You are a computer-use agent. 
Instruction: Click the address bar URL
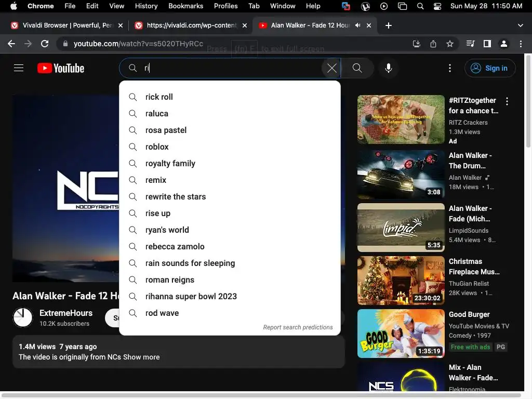(x=138, y=44)
